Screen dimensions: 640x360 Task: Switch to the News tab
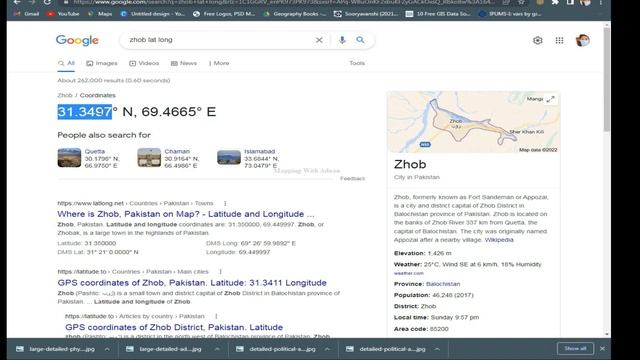pos(184,63)
